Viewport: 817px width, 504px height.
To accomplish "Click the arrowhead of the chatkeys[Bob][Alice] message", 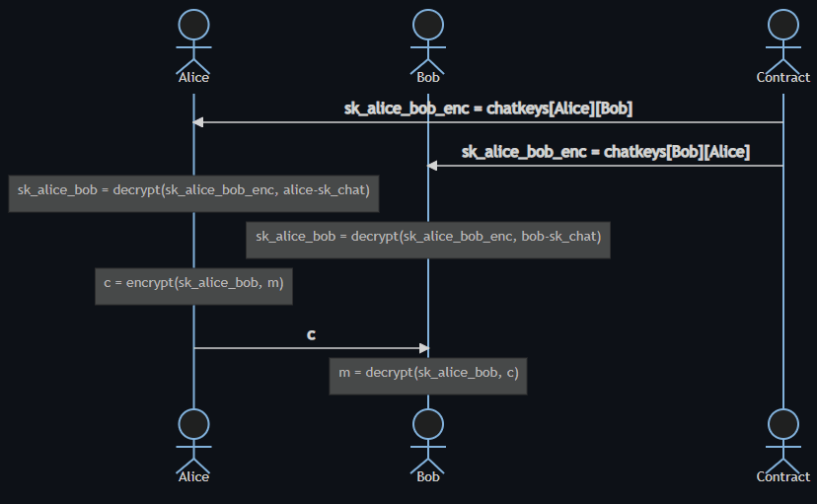I will pyautogui.click(x=433, y=166).
